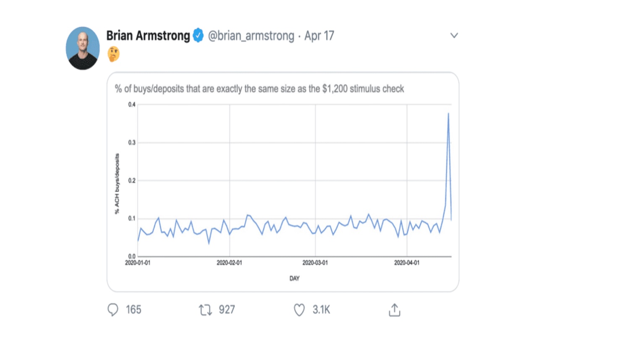Click the 927 retweets count
Screen dimensions: 644x349
click(x=227, y=310)
